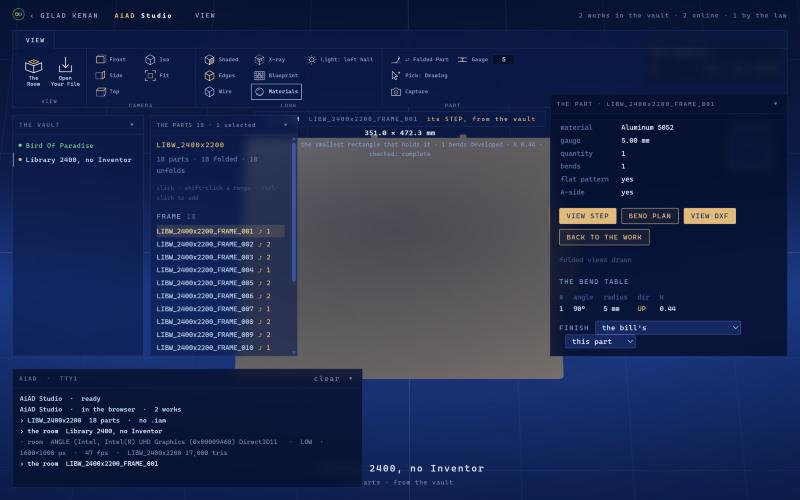Click the infinity logo icon
The width and height of the screenshot is (800, 500).
click(x=18, y=14)
